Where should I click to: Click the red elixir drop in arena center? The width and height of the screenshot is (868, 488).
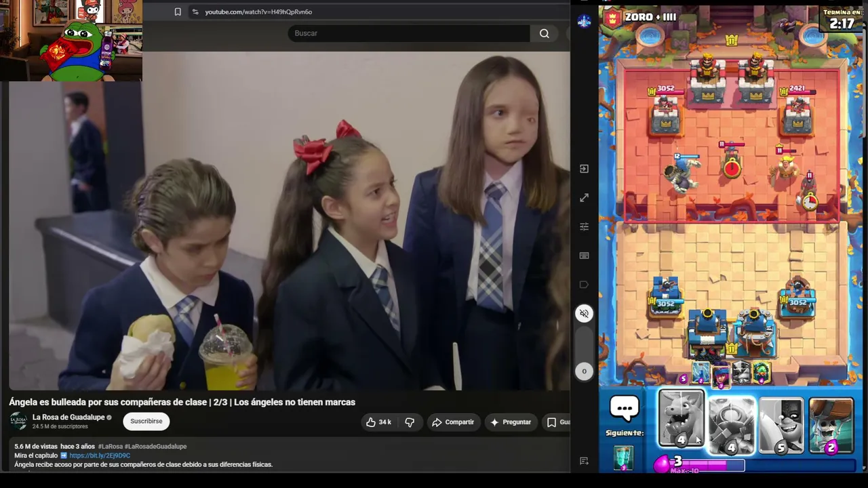click(732, 167)
